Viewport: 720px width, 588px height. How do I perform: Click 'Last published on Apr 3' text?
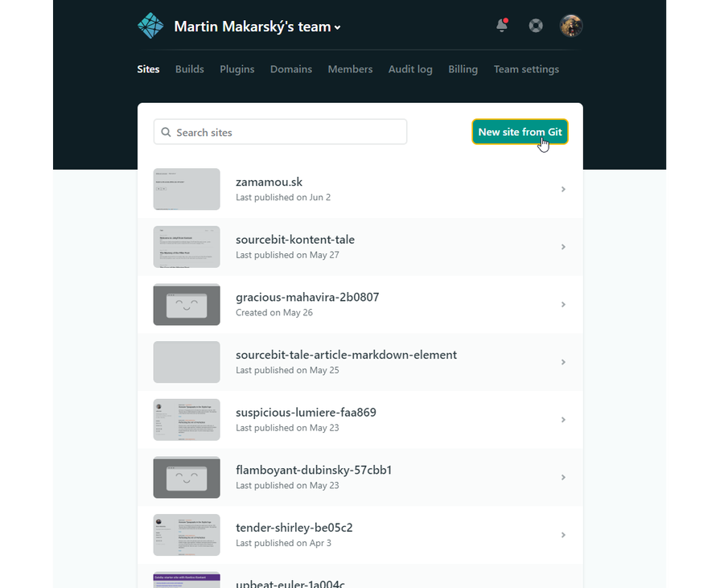(x=283, y=543)
